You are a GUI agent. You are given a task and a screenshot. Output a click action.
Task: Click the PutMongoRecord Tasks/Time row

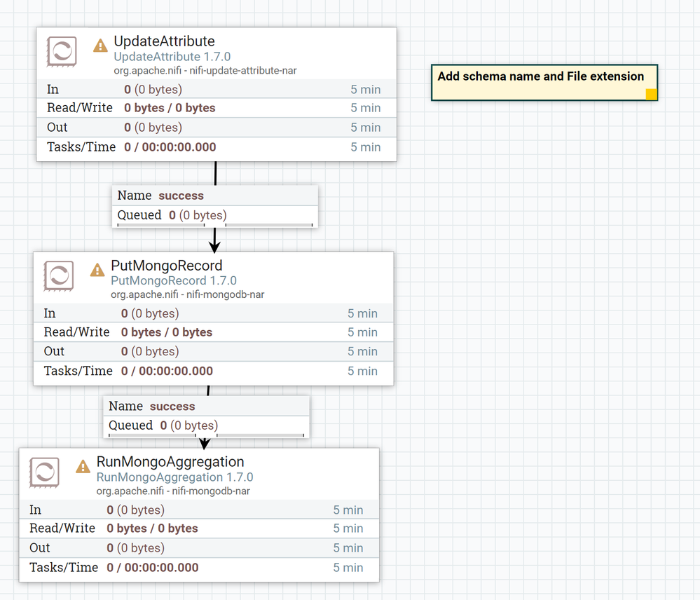tap(214, 371)
